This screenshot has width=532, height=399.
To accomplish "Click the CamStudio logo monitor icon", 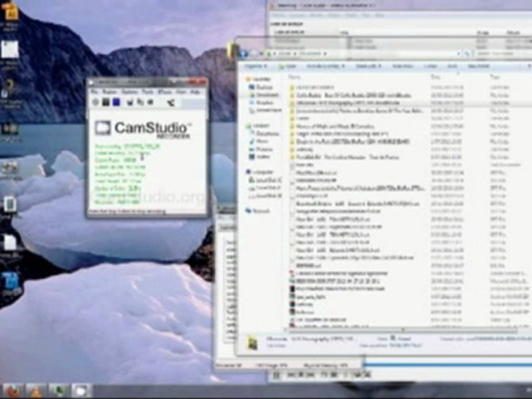I will [x=103, y=128].
